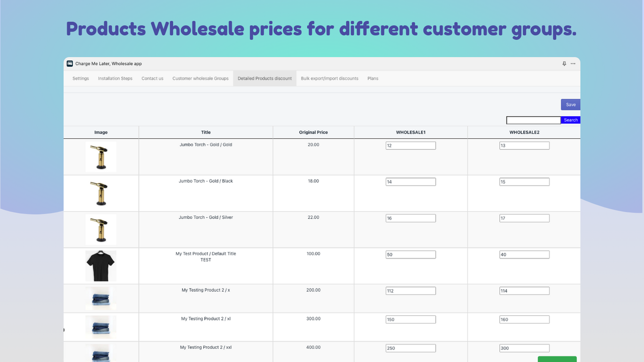Click the Save button
Image resolution: width=644 pixels, height=362 pixels.
(570, 104)
